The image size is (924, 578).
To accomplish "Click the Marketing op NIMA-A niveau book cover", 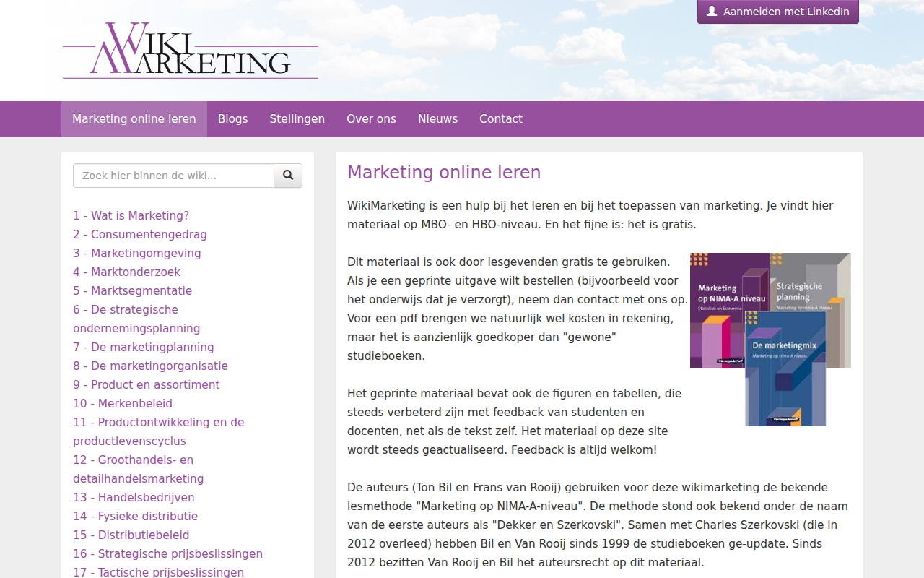I will pyautogui.click(x=729, y=311).
